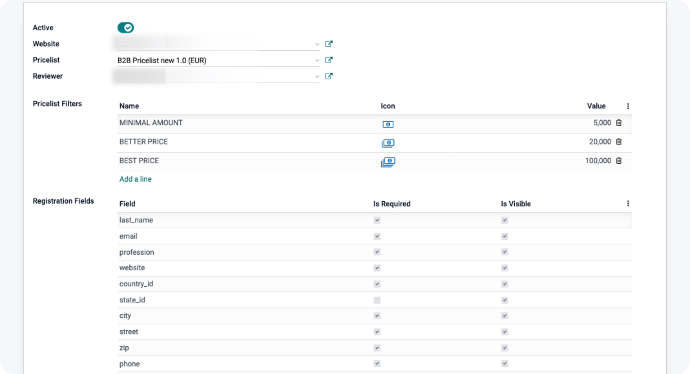The image size is (690, 374).
Task: Toggle Is Required for email
Action: coord(377,236)
